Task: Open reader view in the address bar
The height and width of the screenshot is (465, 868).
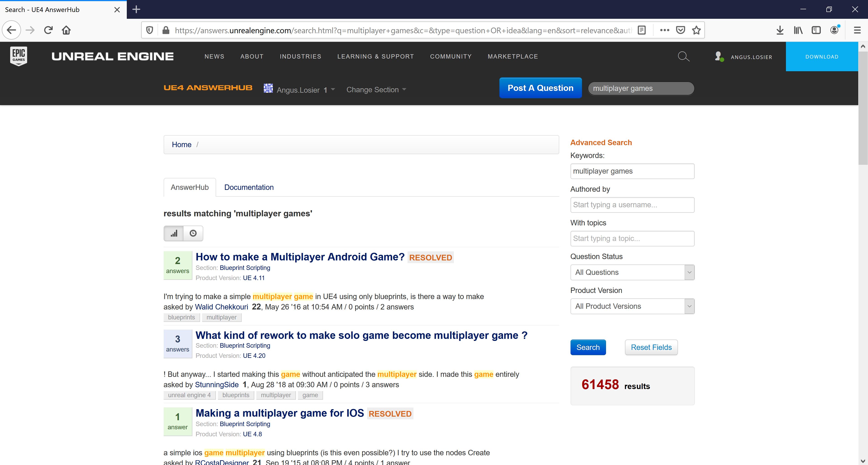Action: click(x=641, y=30)
